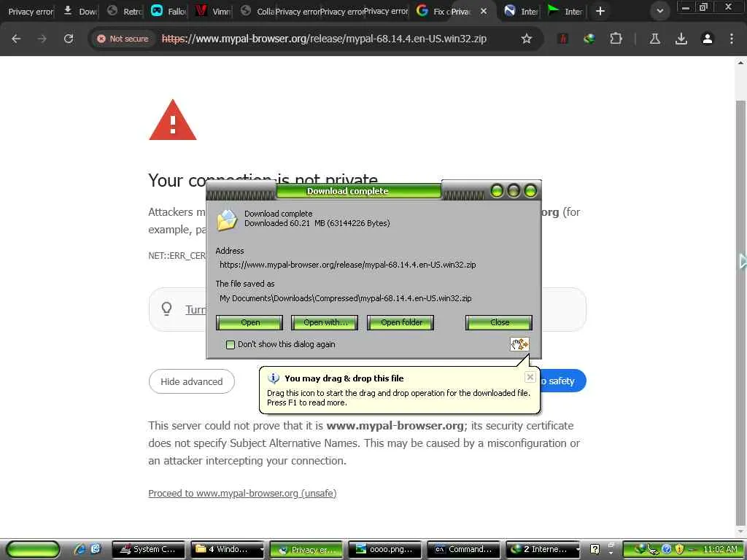The image size is (747, 560).
Task: Click second quick launch icon beside Internet Explorer
Action: pos(96,549)
